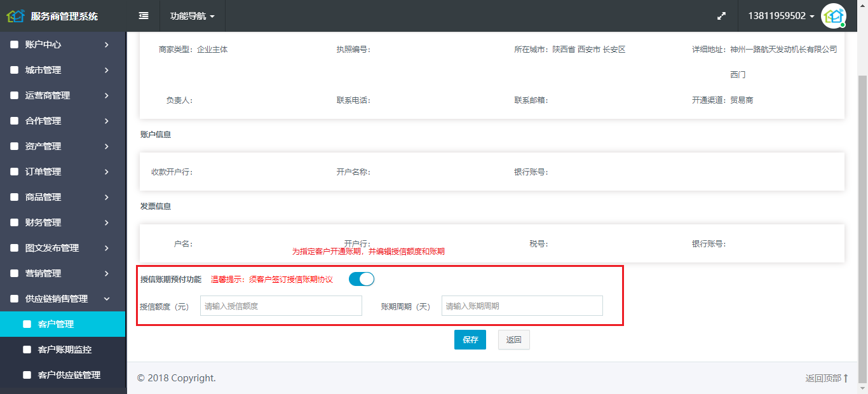This screenshot has height=394, width=868.
Task: Click icon beside 客户供应链管理 submenu
Action: click(x=27, y=375)
